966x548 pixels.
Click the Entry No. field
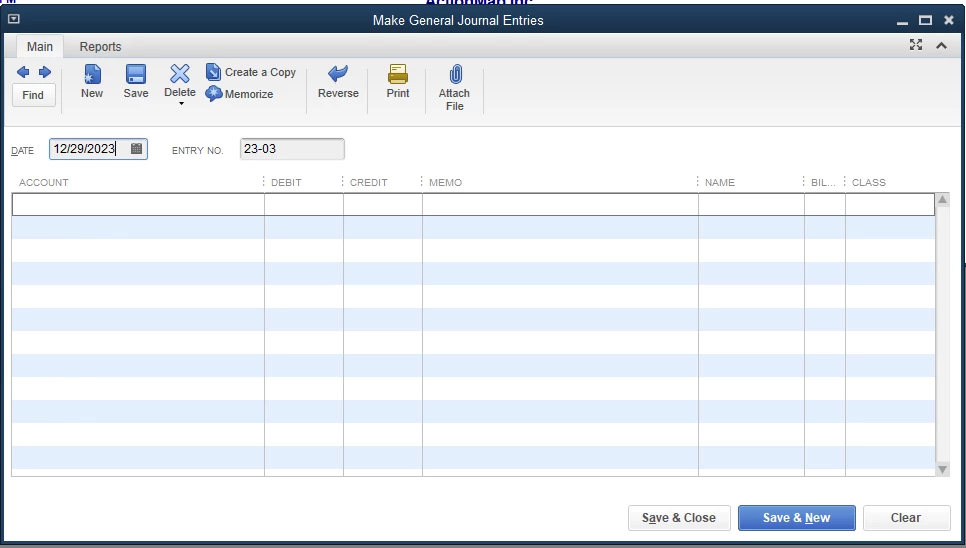[x=292, y=149]
